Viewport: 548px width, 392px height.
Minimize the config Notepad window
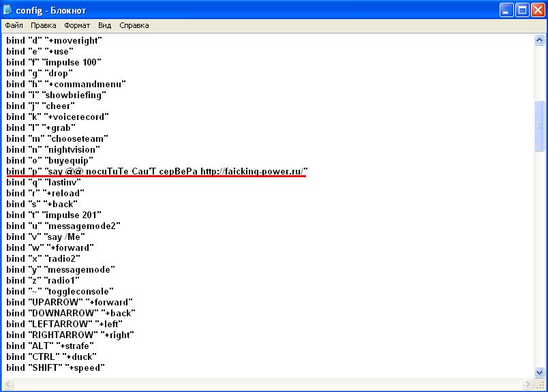[x=505, y=10]
